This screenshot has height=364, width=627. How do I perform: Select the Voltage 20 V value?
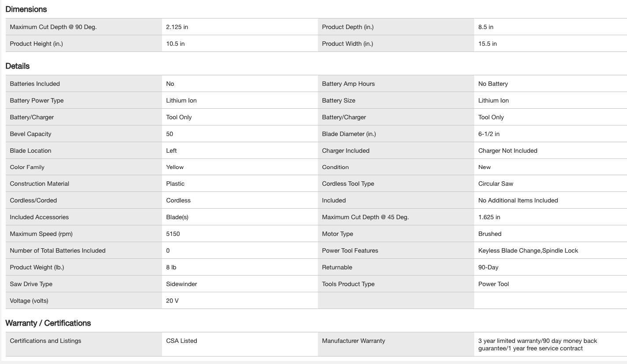pyautogui.click(x=172, y=301)
